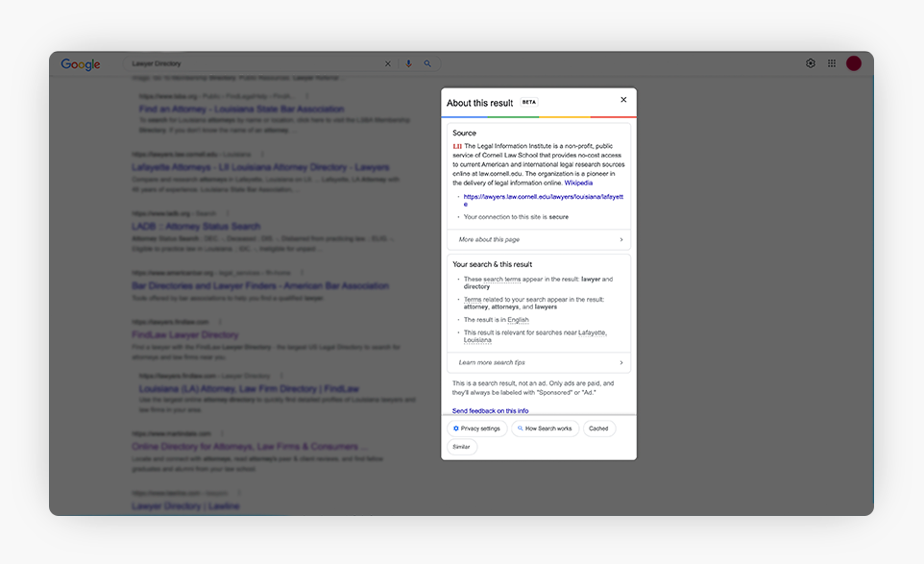Expand Learn more search tips

click(x=539, y=362)
